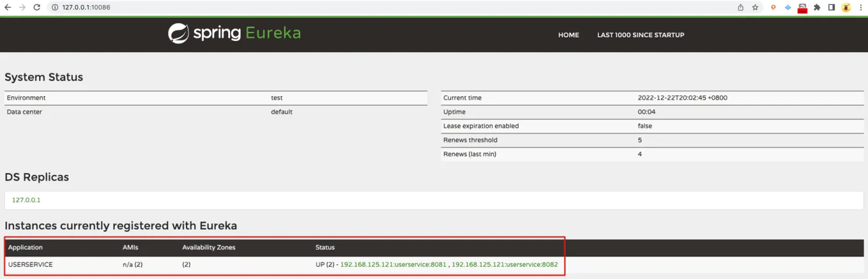
Task: Click the Status column header
Action: (x=325, y=247)
